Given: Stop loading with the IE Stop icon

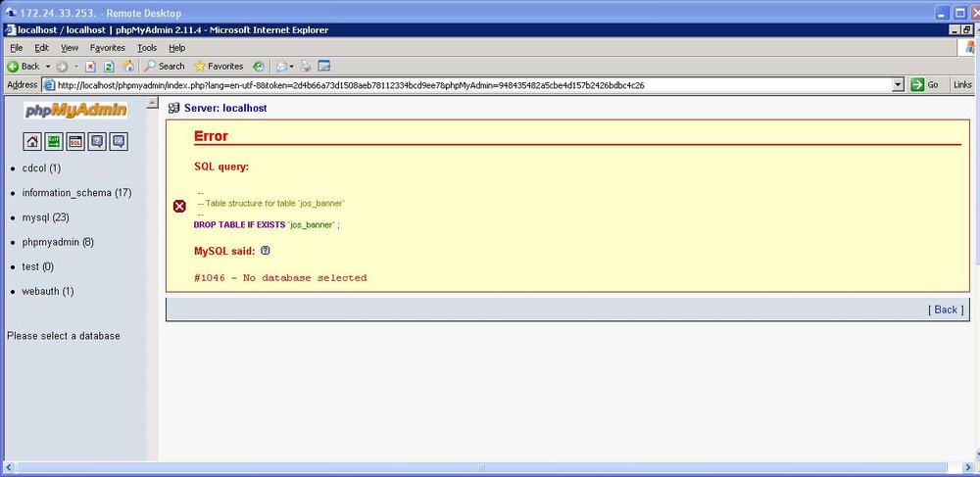Looking at the screenshot, I should [90, 67].
